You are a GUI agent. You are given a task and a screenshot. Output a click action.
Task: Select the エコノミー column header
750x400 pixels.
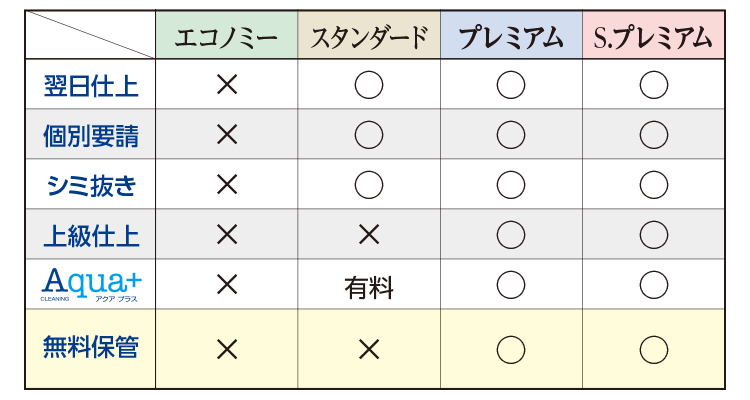point(226,35)
